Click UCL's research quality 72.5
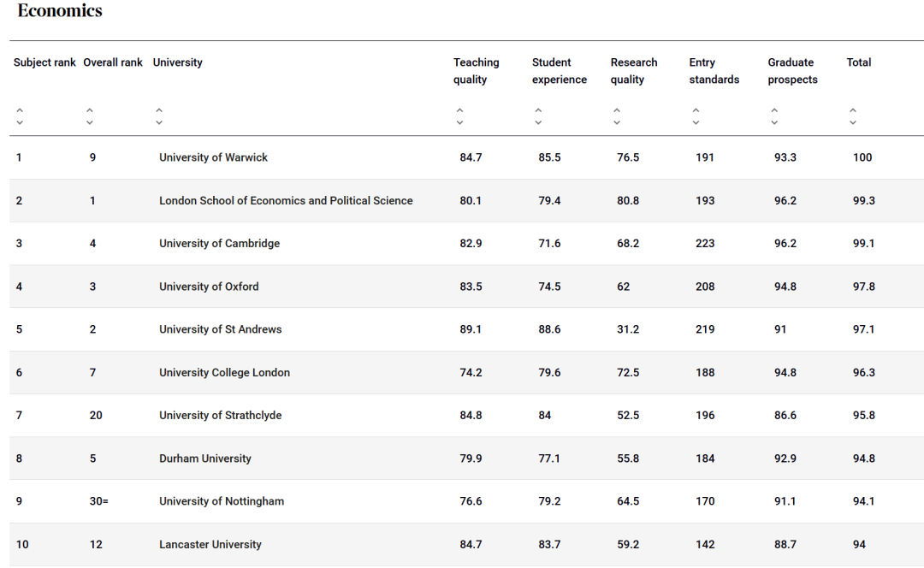Screen dimensions: 924x568 (x=628, y=372)
